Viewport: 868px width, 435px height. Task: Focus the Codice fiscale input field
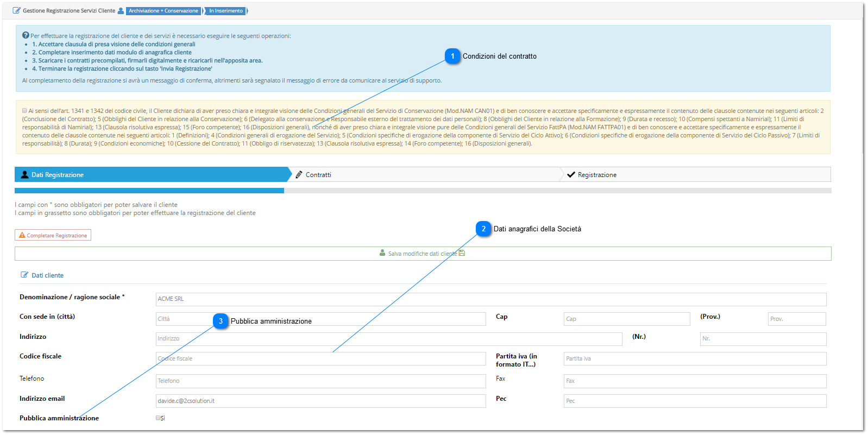(x=320, y=358)
